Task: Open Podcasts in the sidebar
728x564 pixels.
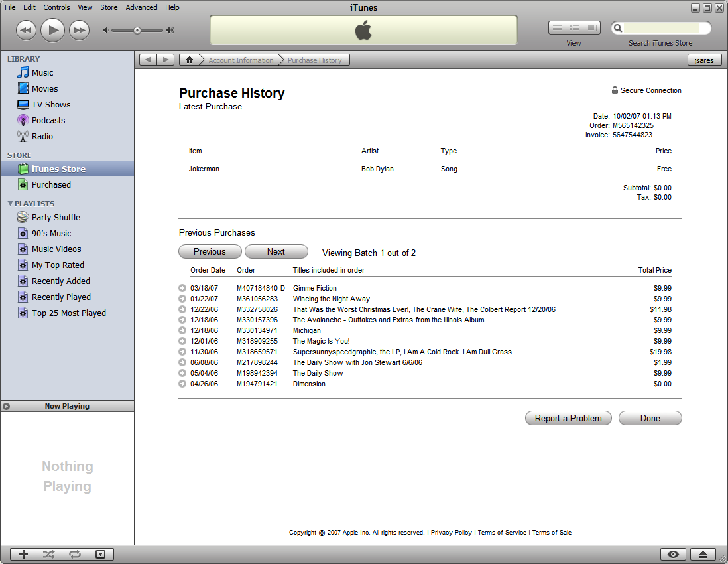Action: point(41,120)
